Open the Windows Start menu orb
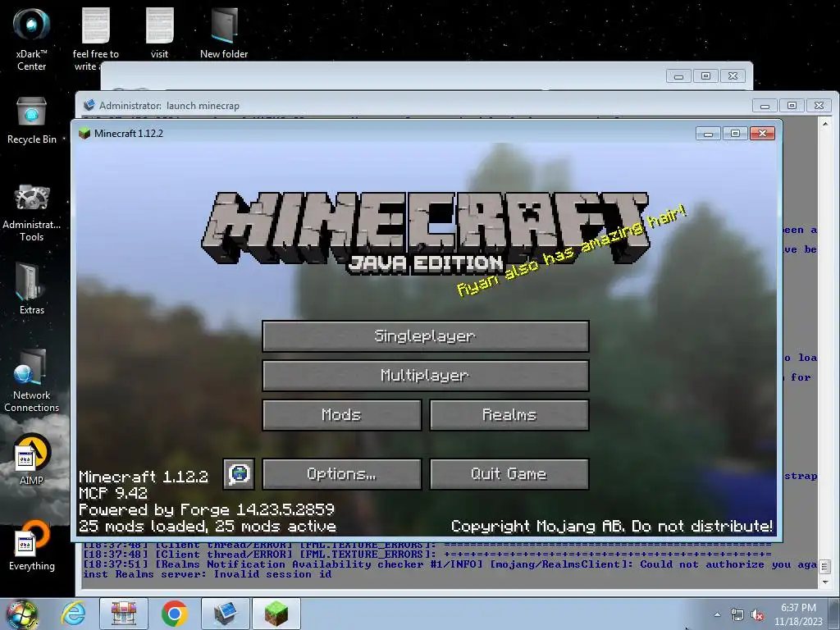Screen dimensions: 840x630 pos(21,614)
